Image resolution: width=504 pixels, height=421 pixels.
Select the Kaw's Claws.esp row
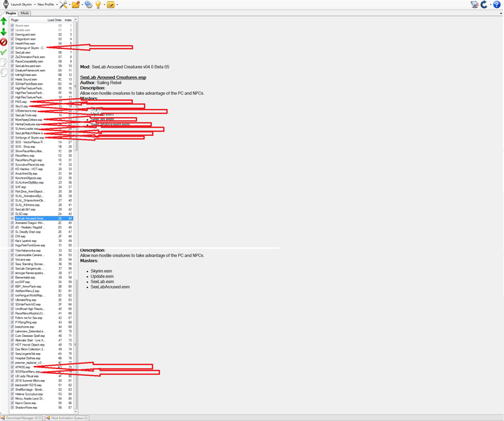click(42, 403)
